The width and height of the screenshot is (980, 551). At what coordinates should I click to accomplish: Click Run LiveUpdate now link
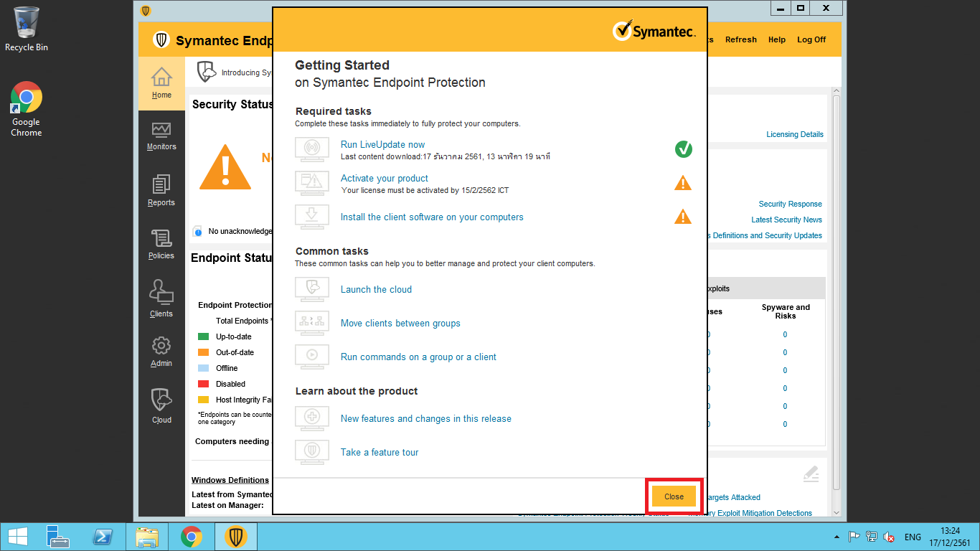click(382, 144)
